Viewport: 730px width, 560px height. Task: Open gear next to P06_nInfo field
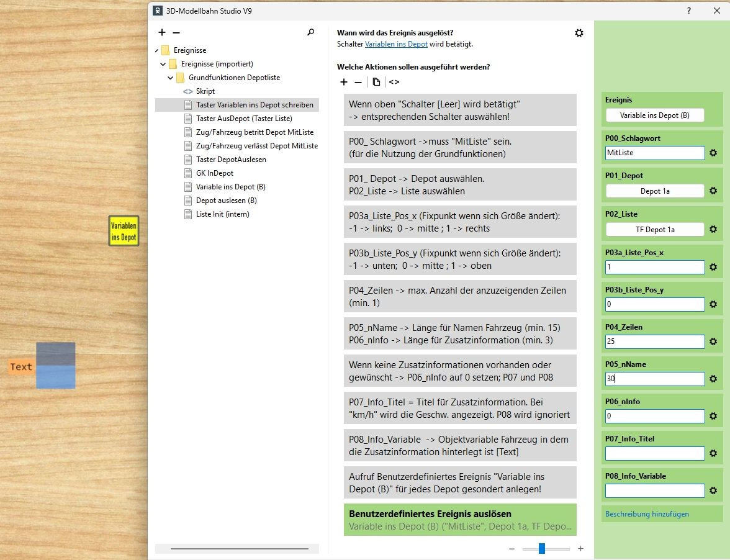pyautogui.click(x=713, y=416)
